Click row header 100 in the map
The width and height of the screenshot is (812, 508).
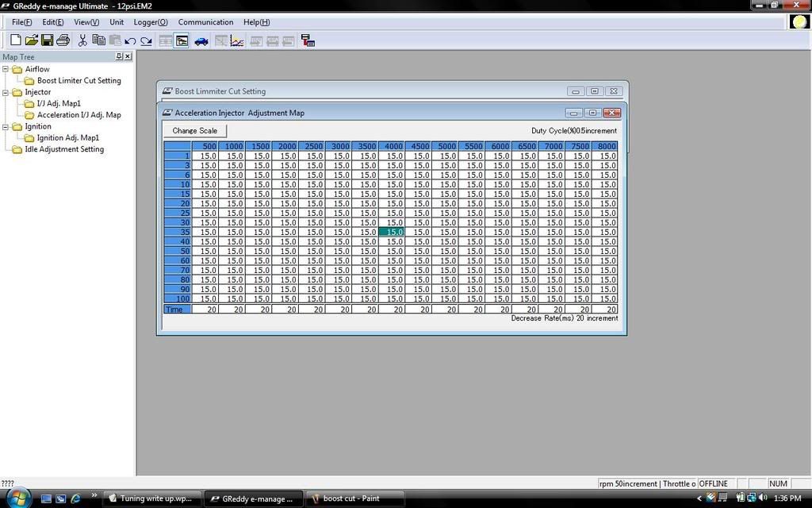coord(178,298)
